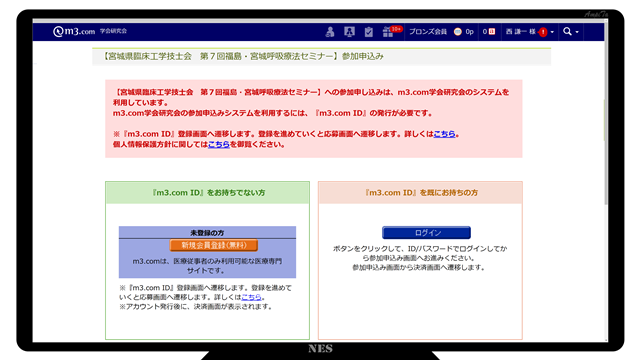Follow the こちら link under the registration box
The width and height of the screenshot is (640, 360).
point(251,297)
